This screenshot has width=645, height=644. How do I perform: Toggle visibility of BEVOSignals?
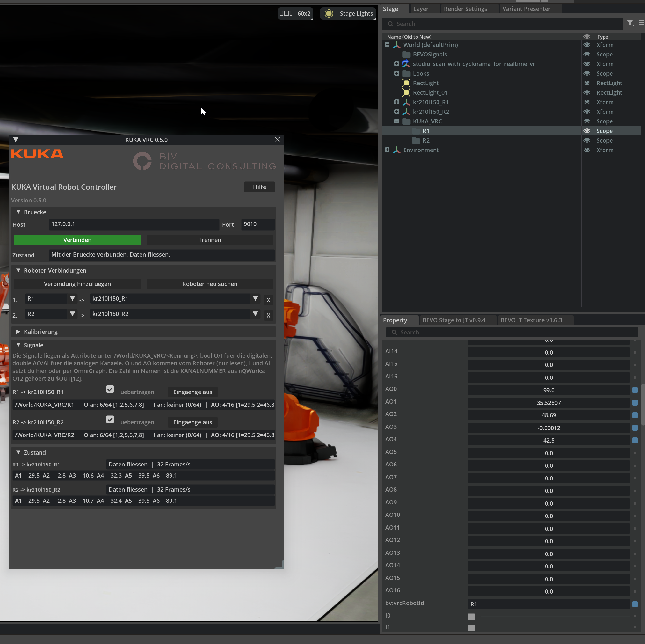pos(587,55)
